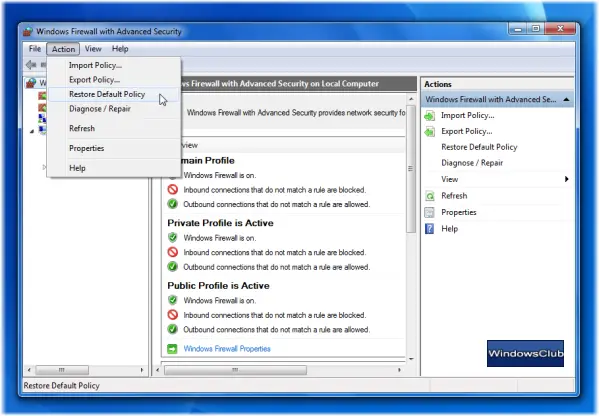Open the View menu
This screenshot has width=599, height=416.
pyautogui.click(x=93, y=49)
